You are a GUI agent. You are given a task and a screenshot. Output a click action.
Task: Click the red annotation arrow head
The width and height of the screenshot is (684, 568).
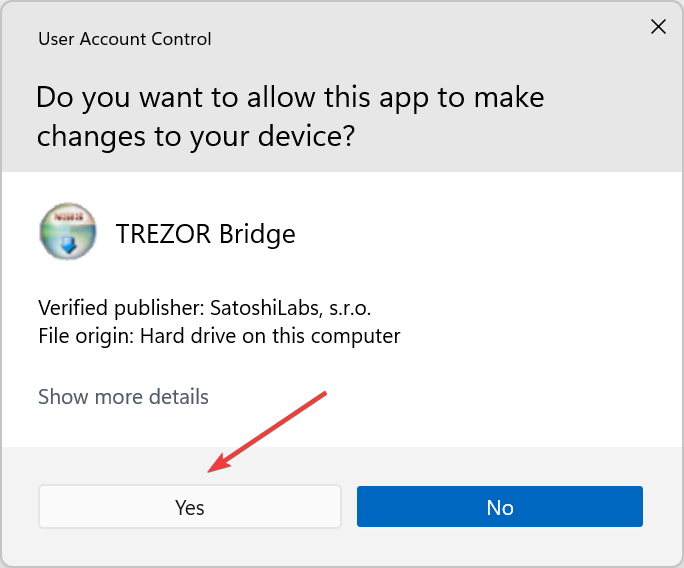pos(219,463)
